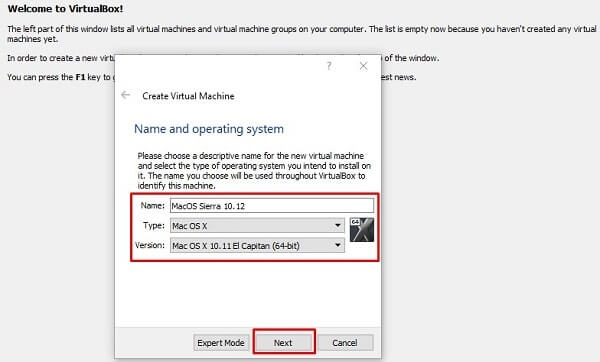Open the Type dropdown
Viewport: 600px width, 362px height.
point(257,226)
